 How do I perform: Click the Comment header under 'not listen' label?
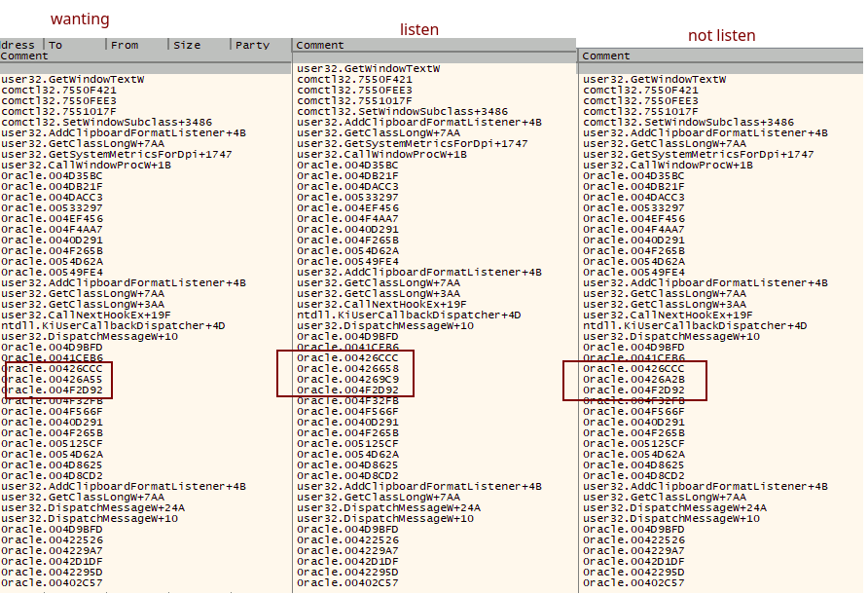606,56
